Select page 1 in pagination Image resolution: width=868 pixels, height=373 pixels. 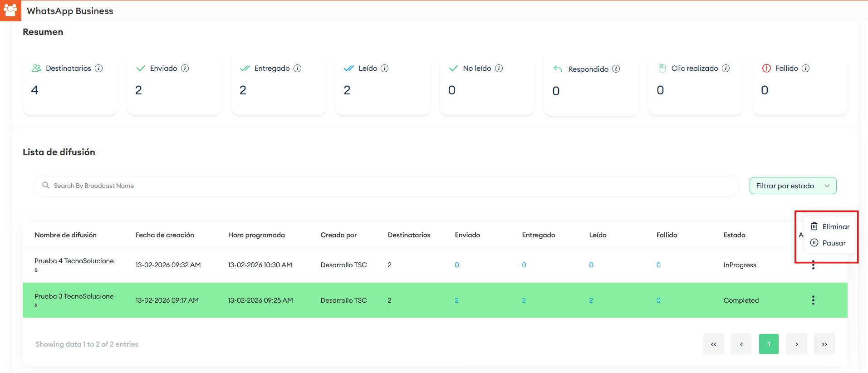pyautogui.click(x=769, y=344)
